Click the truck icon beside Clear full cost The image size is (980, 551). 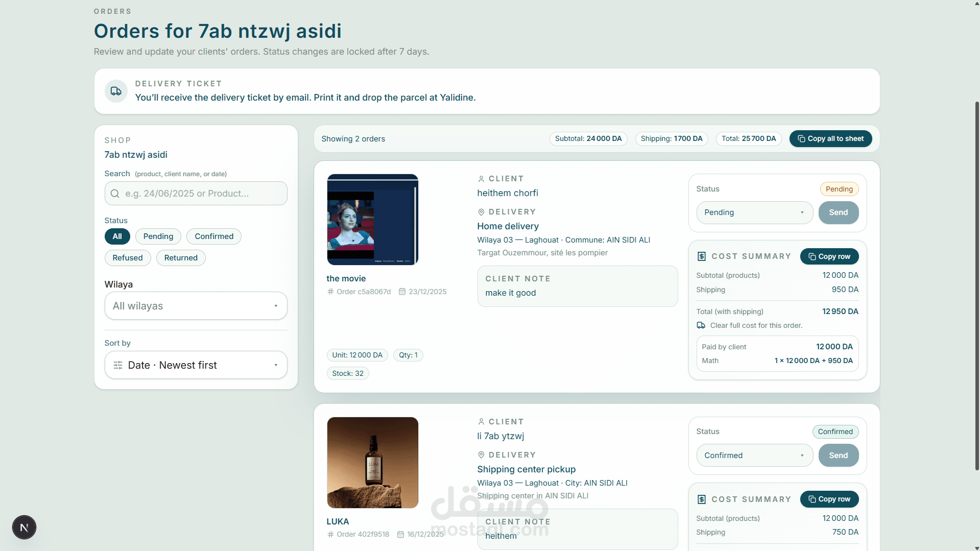point(701,325)
